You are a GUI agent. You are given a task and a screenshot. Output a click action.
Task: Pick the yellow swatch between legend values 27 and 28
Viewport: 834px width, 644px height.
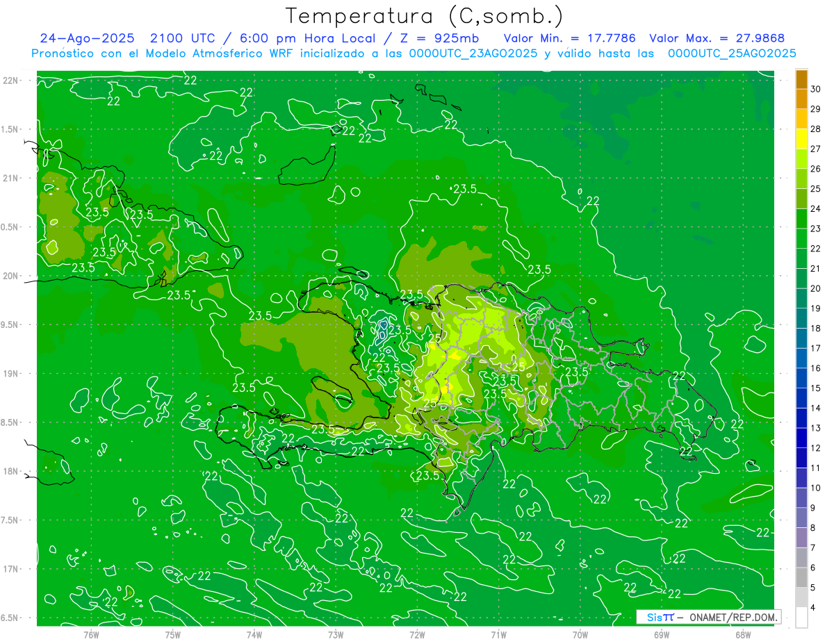point(801,139)
